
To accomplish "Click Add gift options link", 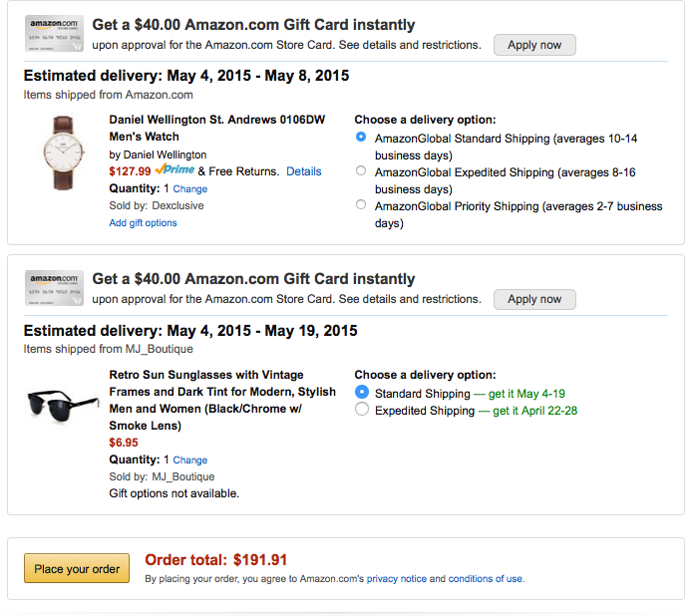I will [143, 222].
